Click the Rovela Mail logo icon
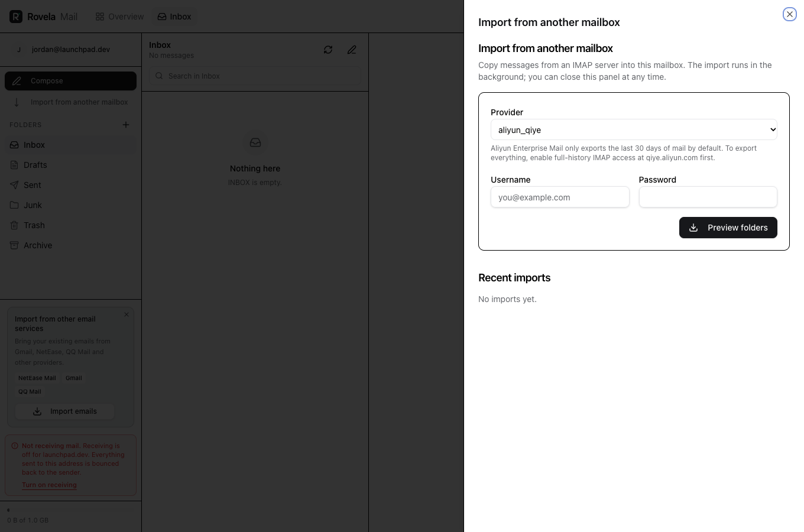Image resolution: width=804 pixels, height=532 pixels. coord(16,17)
